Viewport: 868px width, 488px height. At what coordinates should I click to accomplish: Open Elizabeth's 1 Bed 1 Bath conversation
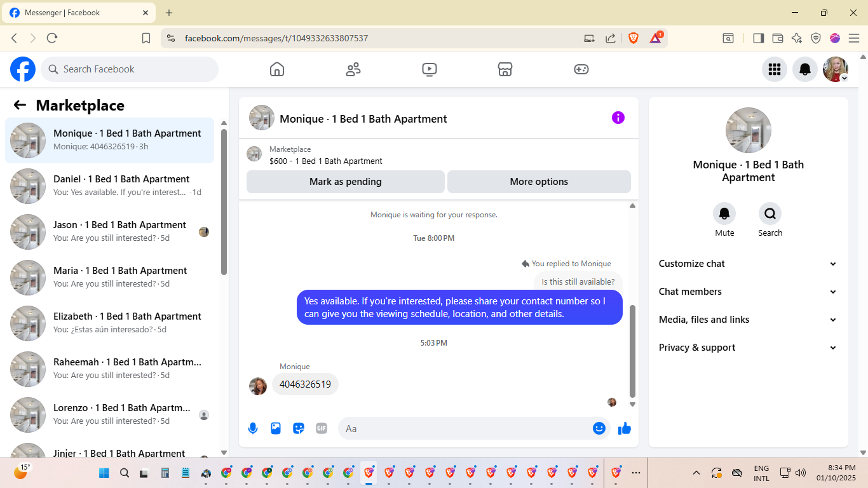point(109,323)
